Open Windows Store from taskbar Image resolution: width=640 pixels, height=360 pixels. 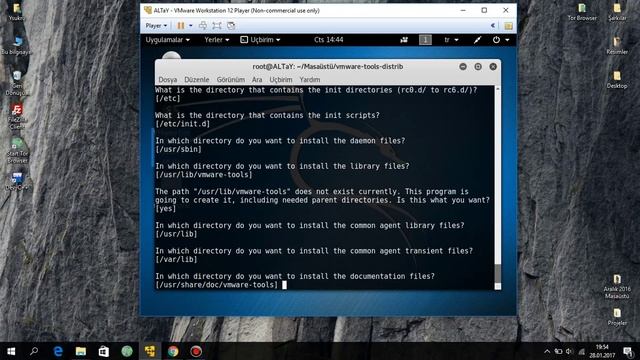click(104, 351)
